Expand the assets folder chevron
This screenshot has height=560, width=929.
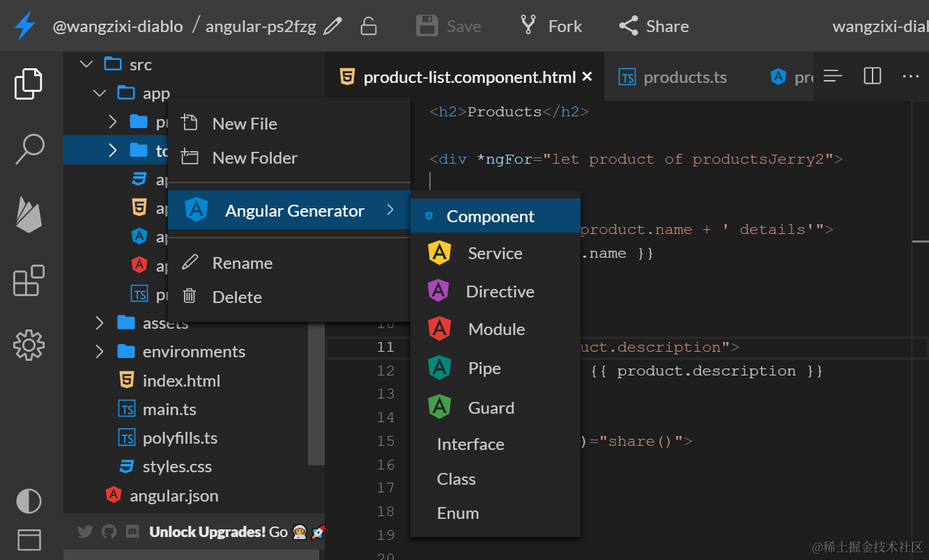point(100,322)
